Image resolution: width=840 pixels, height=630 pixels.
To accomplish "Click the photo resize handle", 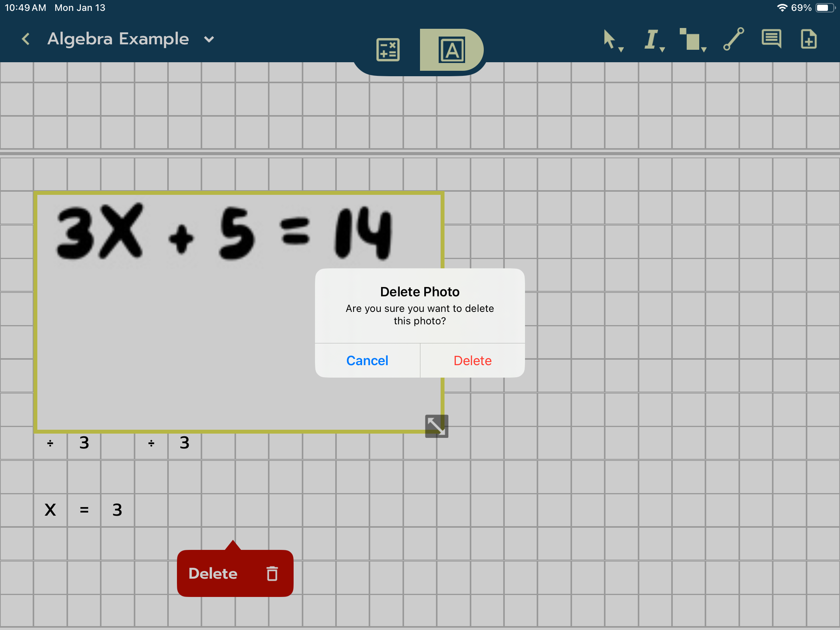I will pos(436,426).
